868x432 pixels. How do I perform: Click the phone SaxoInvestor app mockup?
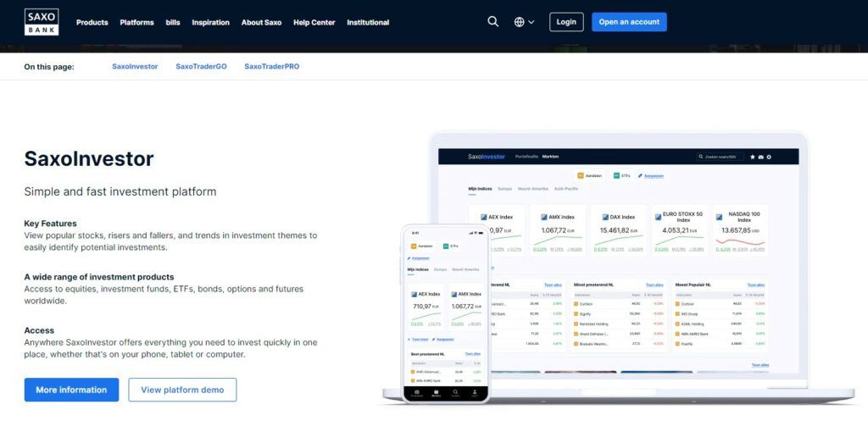[446, 313]
